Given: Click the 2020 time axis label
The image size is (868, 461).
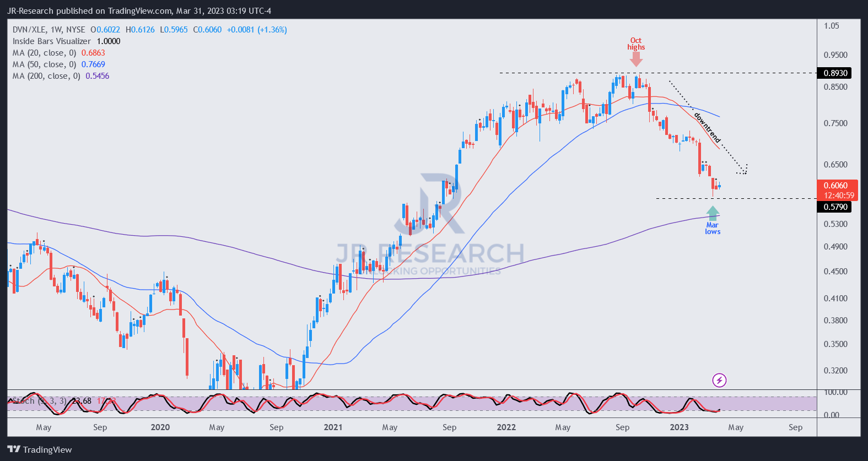Looking at the screenshot, I should pyautogui.click(x=160, y=427).
